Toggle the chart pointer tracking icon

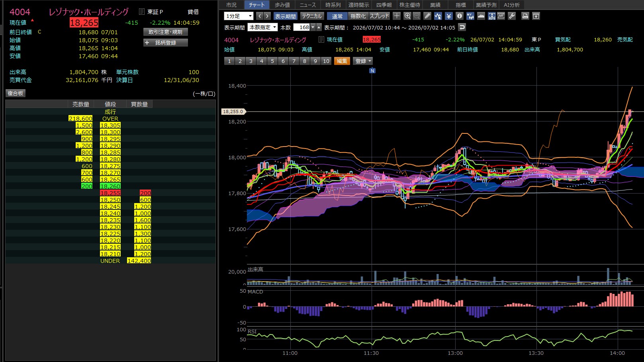tap(438, 16)
